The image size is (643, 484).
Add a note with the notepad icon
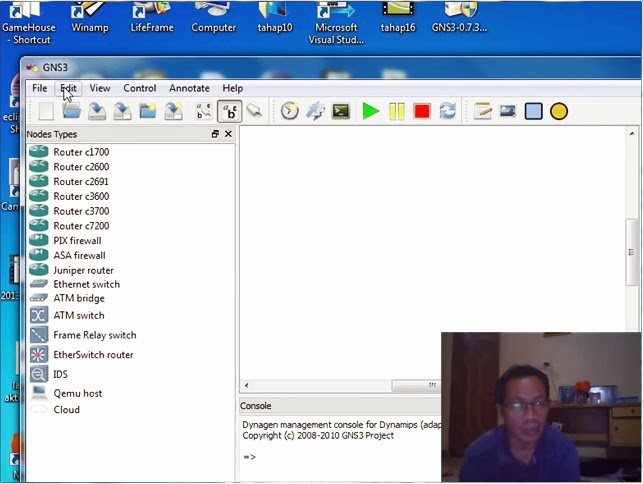click(482, 111)
